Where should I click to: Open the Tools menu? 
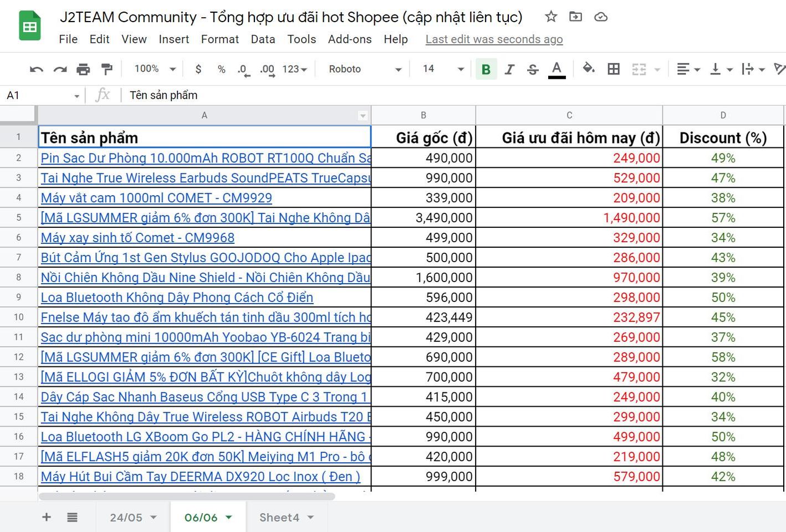point(302,39)
